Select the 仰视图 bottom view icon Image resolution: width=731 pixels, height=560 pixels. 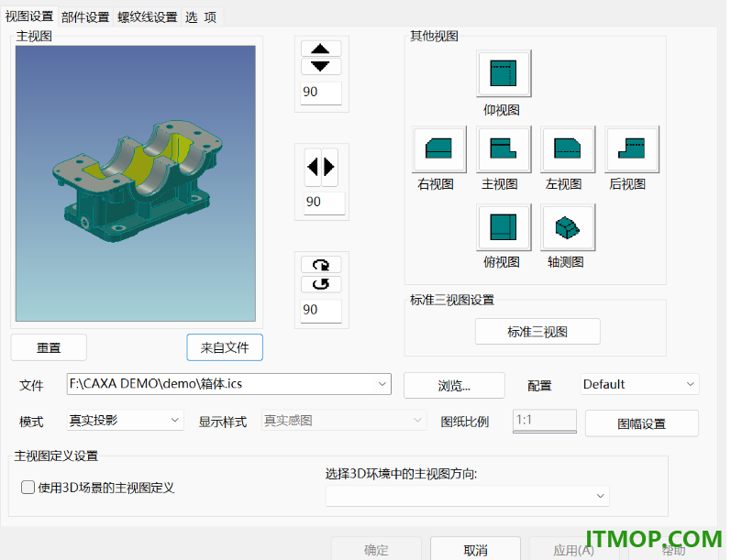pos(504,73)
